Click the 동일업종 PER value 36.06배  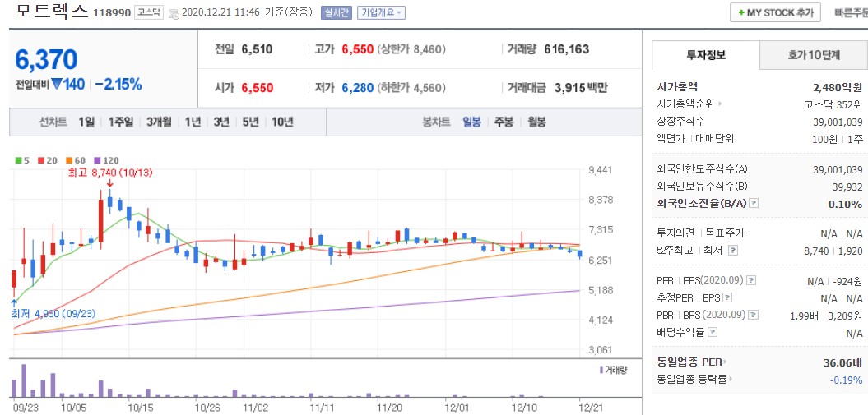click(x=843, y=362)
